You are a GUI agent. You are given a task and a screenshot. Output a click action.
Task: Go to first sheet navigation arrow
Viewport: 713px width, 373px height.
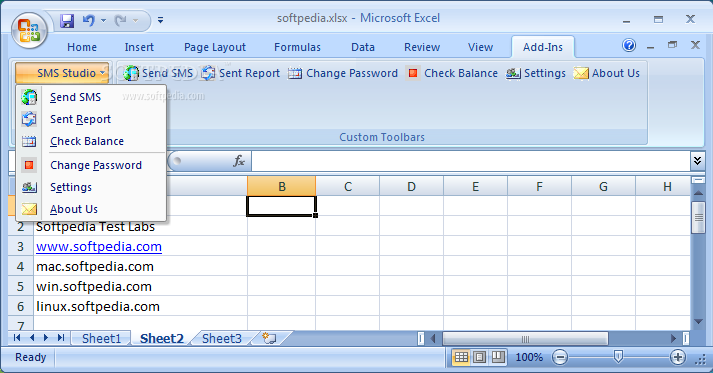(17, 338)
